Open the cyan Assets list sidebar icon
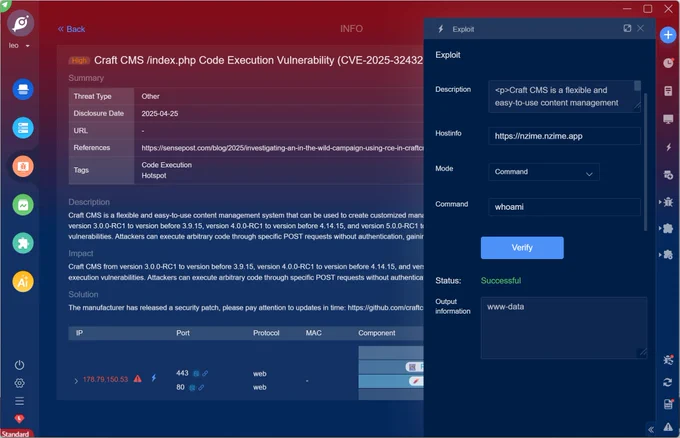 pyautogui.click(x=23, y=128)
